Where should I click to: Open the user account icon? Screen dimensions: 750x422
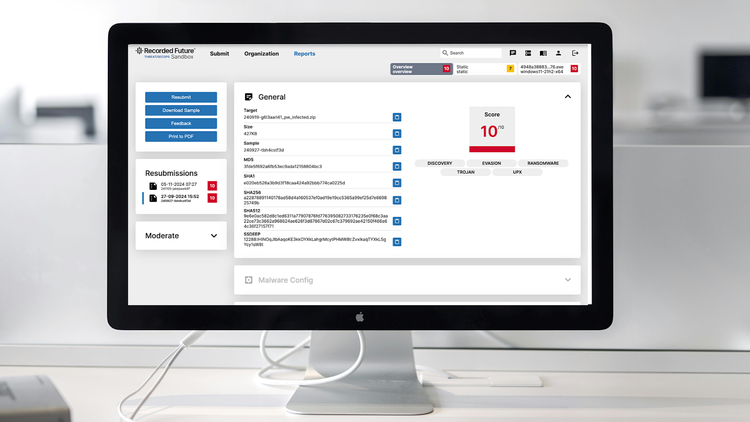click(x=559, y=53)
